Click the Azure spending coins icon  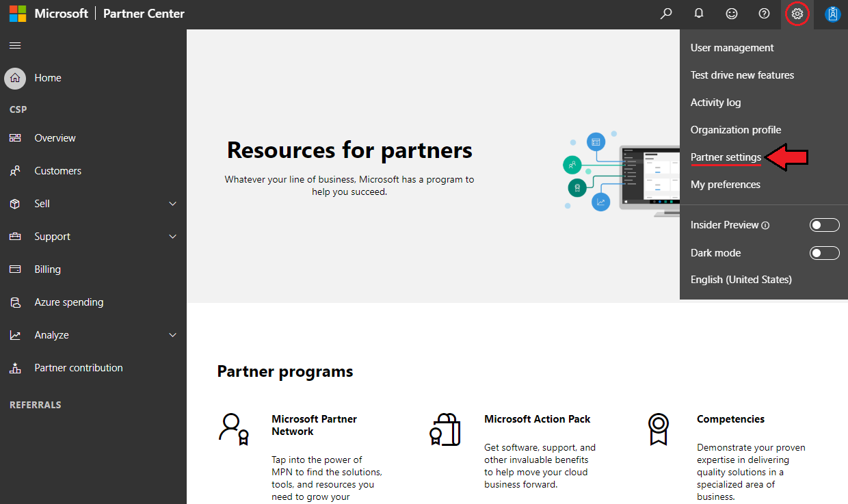click(15, 302)
